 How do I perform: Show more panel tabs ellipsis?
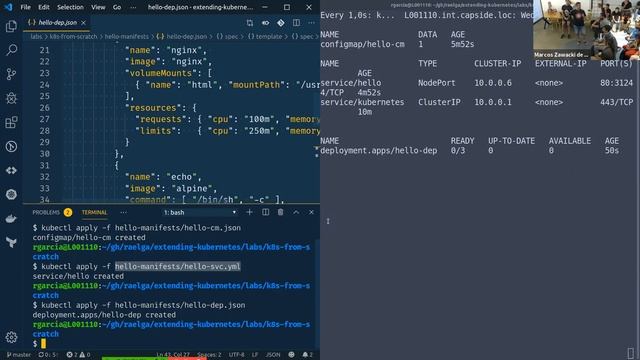point(123,212)
